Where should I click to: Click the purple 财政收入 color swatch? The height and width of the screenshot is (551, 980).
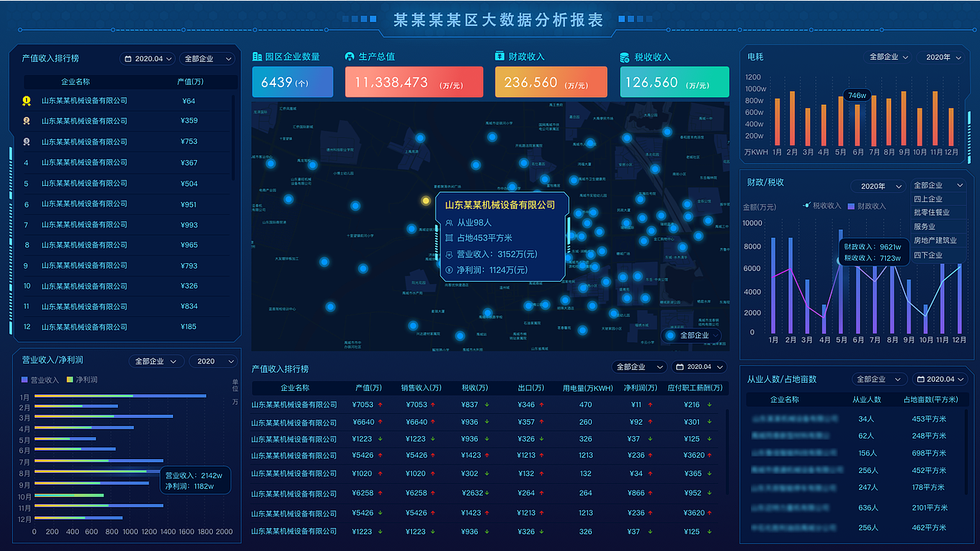[851, 206]
